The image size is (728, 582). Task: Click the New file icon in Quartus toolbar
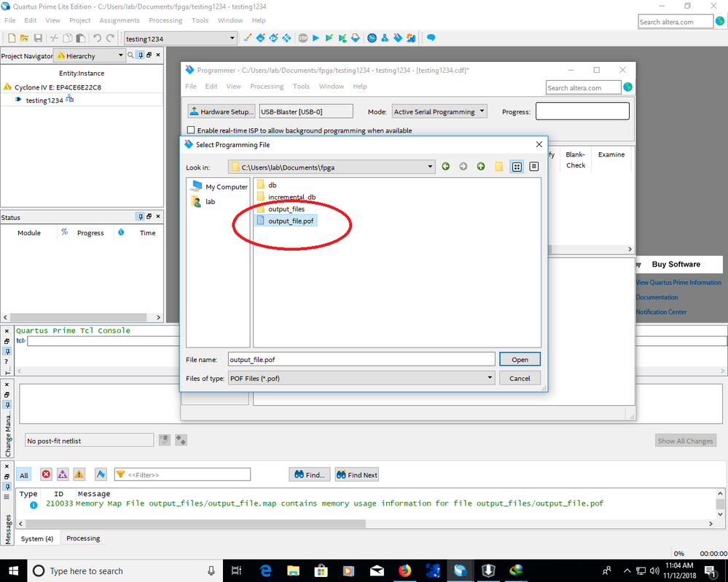tap(12, 38)
